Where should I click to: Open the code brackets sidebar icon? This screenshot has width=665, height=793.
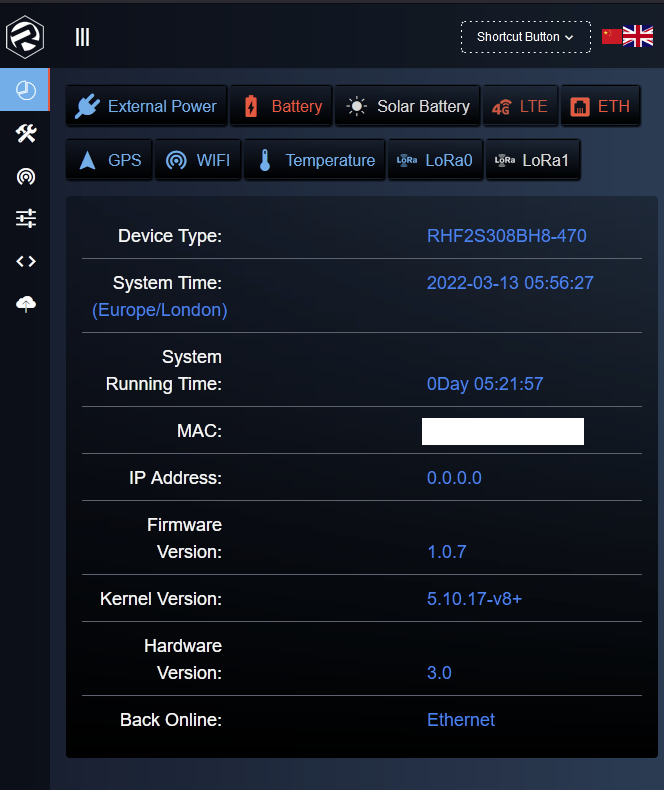point(26,261)
